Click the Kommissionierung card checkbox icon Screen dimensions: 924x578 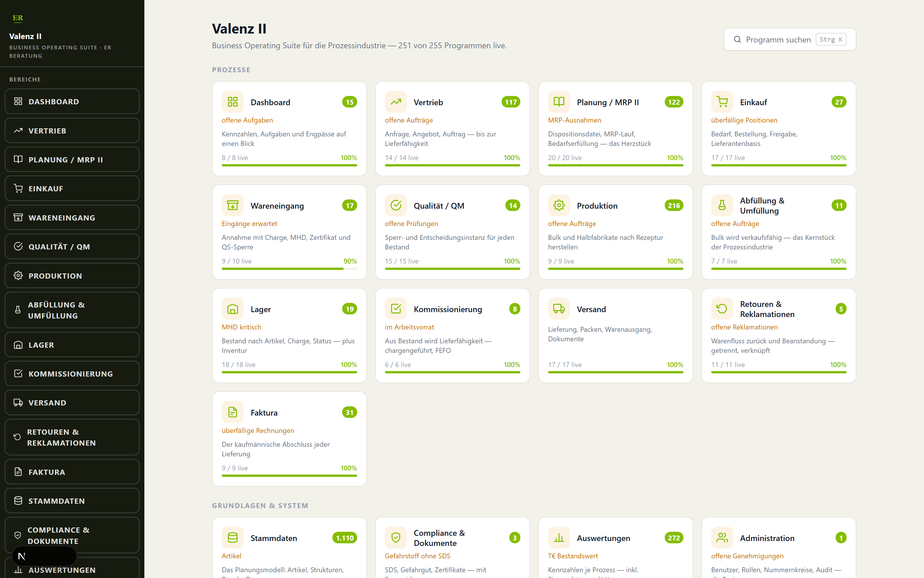(x=396, y=309)
